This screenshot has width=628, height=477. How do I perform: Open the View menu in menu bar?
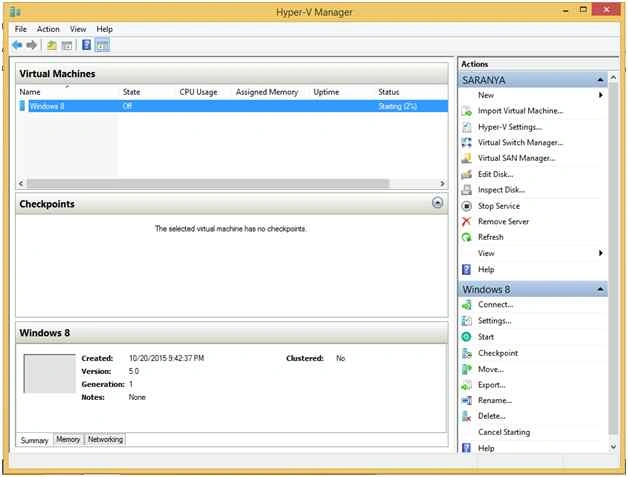pyautogui.click(x=78, y=29)
